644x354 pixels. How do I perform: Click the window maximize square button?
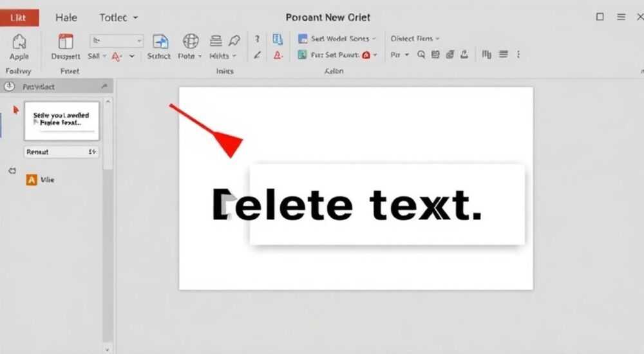(x=600, y=17)
